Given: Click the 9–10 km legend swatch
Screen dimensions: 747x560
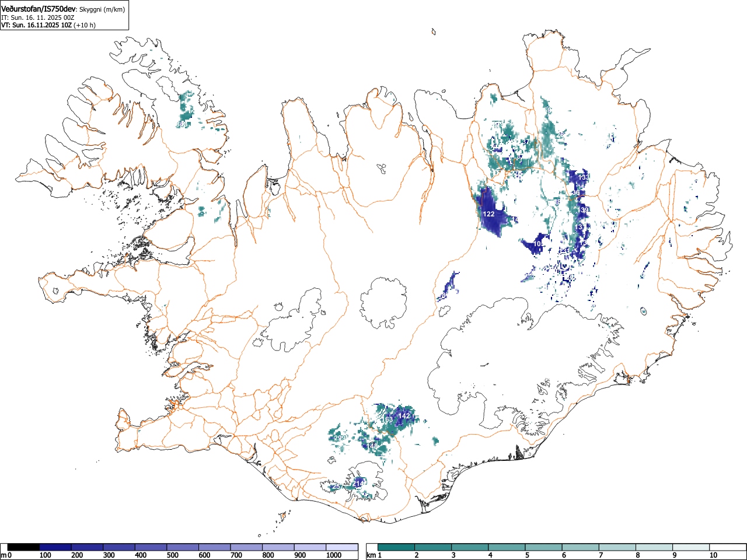Looking at the screenshot, I should pyautogui.click(x=690, y=547).
